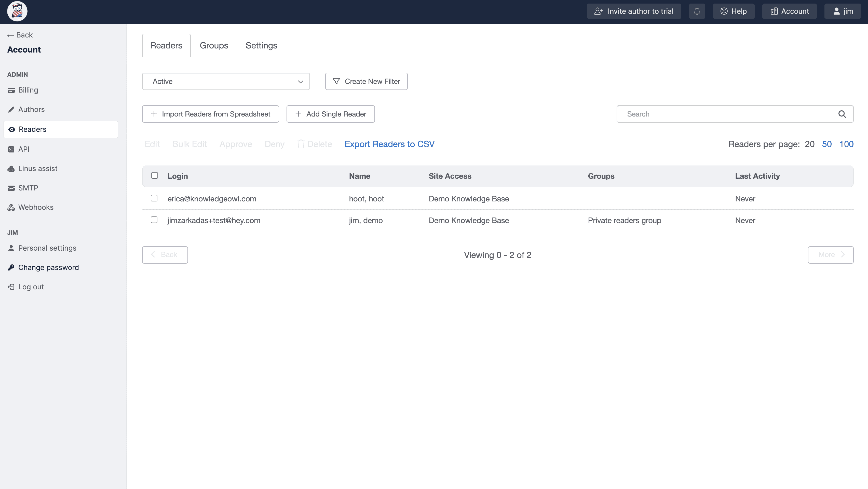This screenshot has width=868, height=489.
Task: Switch to the Groups tab
Action: coord(214,46)
